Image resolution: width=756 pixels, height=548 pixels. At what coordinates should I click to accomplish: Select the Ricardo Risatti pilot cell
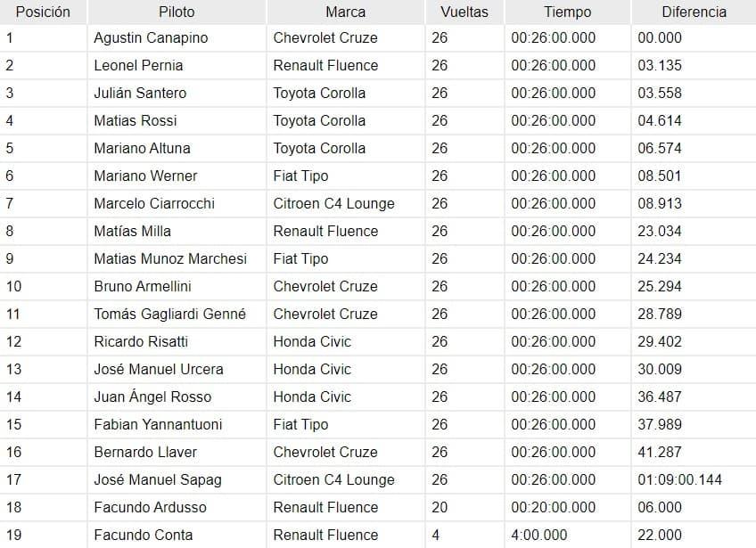click(x=141, y=341)
